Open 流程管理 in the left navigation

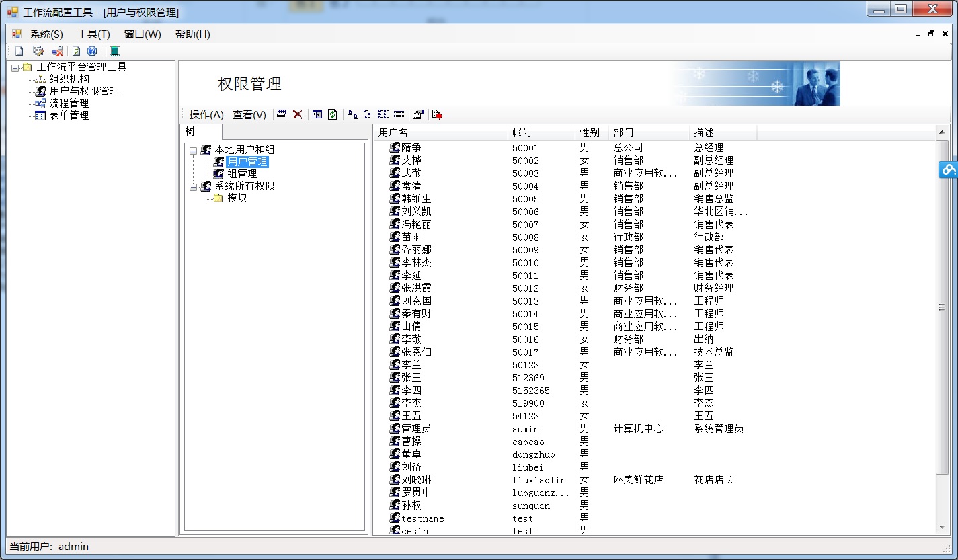point(69,104)
